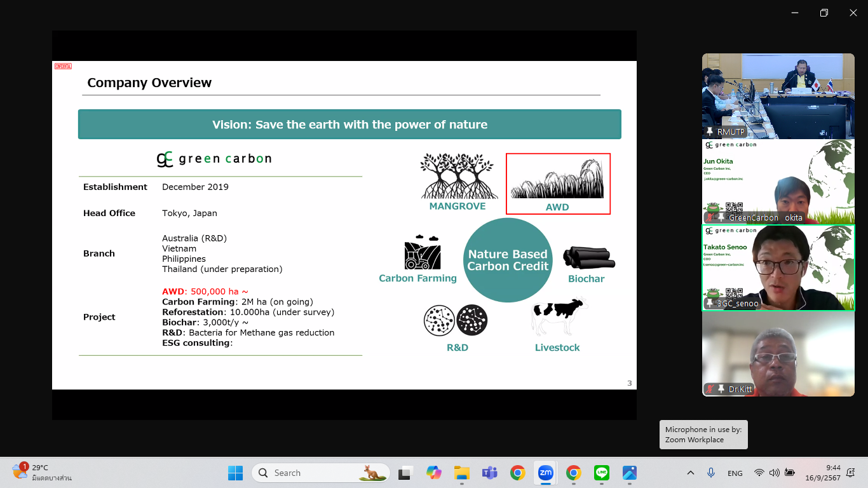Open the ENG input language switcher

click(735, 473)
